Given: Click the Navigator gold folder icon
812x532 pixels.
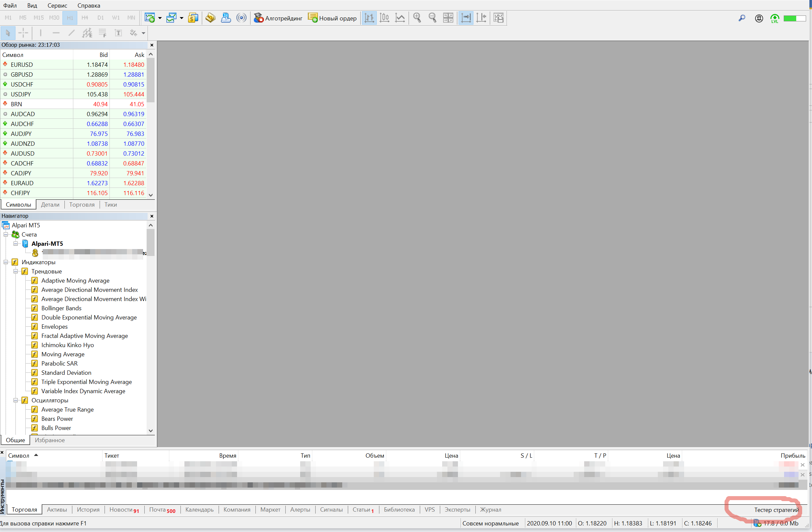Looking at the screenshot, I should coord(210,18).
